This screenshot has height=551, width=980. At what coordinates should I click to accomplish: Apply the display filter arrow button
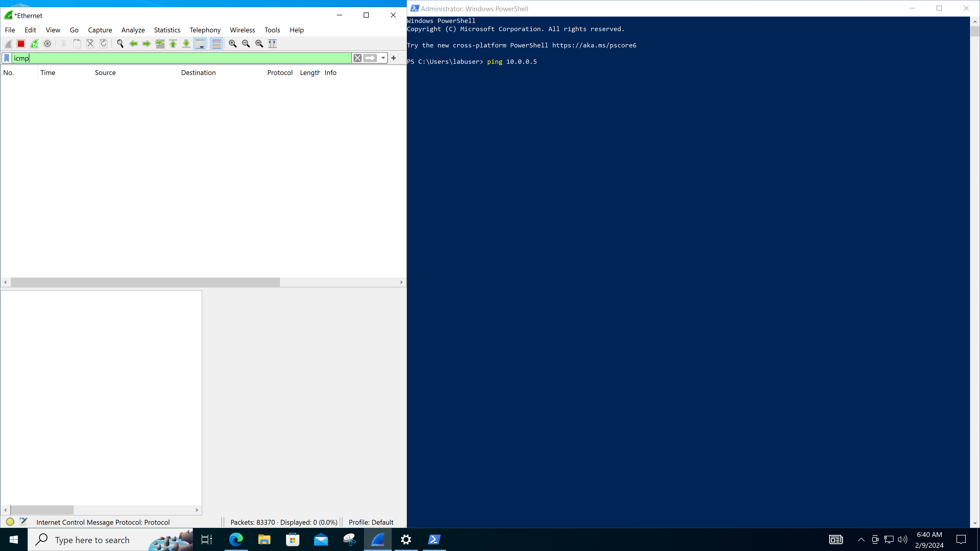coord(370,58)
